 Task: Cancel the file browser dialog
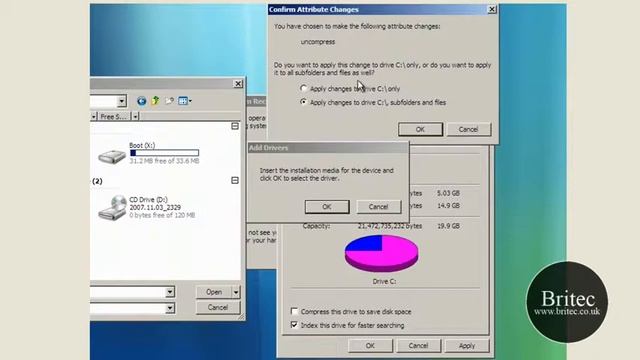point(218,307)
